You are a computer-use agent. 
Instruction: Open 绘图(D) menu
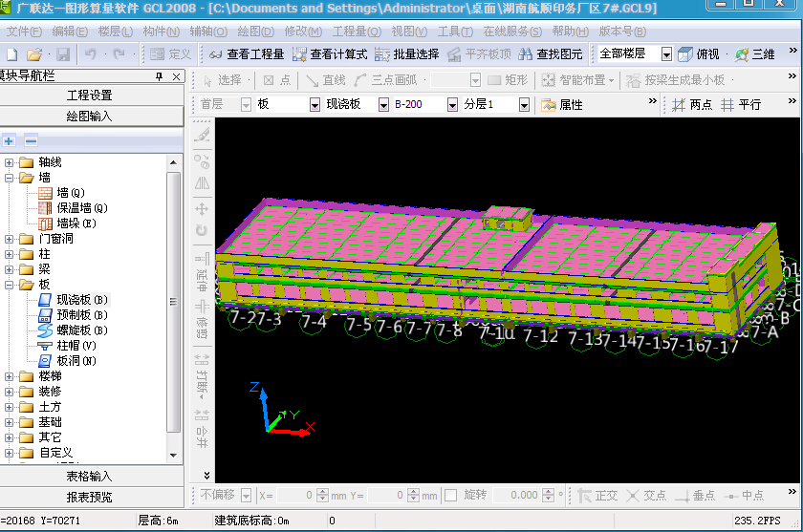(255, 32)
